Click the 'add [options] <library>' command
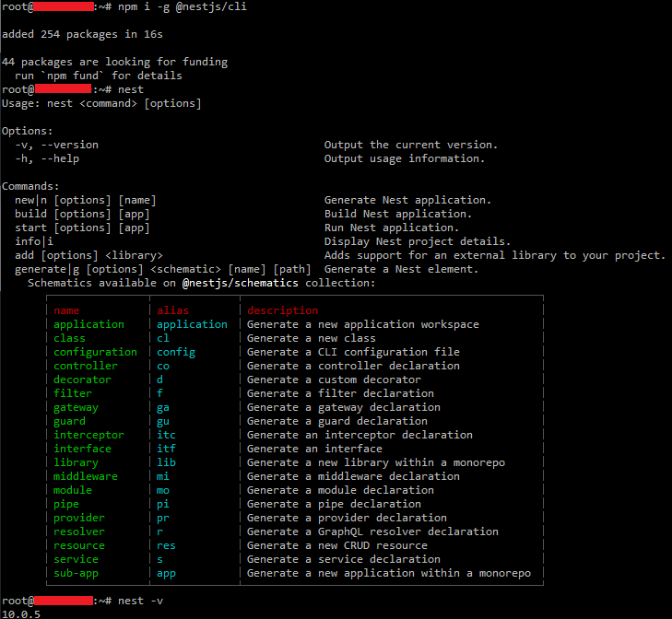Image resolution: width=672 pixels, height=619 pixels. click(x=88, y=255)
